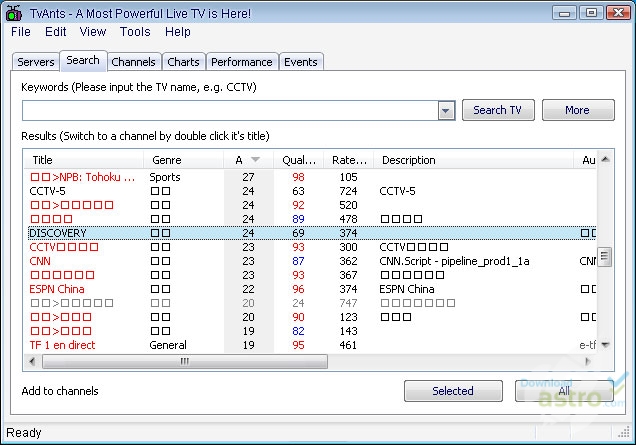Select the Search tab

tap(83, 60)
